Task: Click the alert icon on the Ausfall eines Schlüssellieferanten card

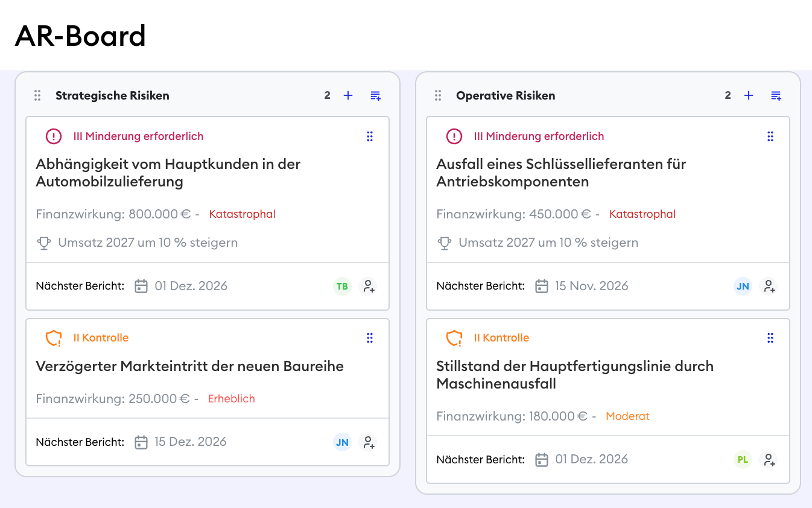Action: click(x=454, y=136)
